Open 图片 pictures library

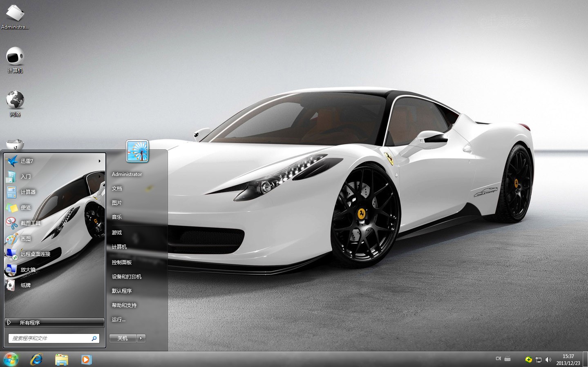coord(117,203)
